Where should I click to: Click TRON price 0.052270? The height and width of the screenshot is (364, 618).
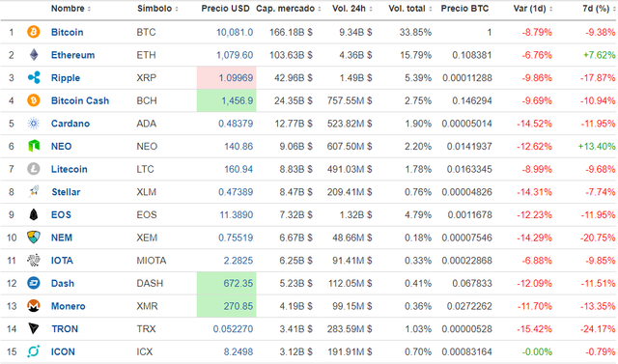233,329
